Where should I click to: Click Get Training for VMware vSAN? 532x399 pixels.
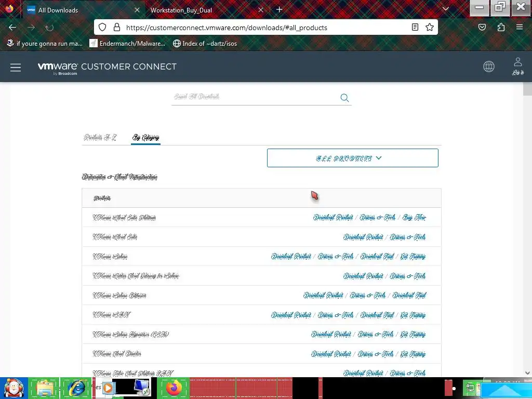pos(413,315)
